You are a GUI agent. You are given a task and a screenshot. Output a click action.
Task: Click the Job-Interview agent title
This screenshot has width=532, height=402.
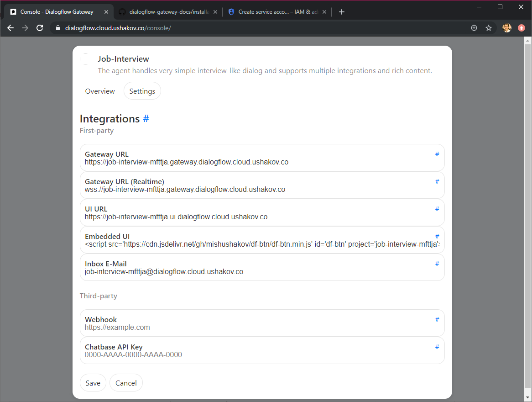[123, 59]
